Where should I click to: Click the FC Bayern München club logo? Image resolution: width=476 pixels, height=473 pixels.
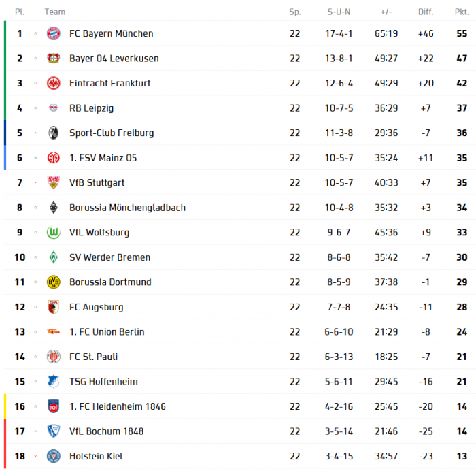tap(54, 33)
